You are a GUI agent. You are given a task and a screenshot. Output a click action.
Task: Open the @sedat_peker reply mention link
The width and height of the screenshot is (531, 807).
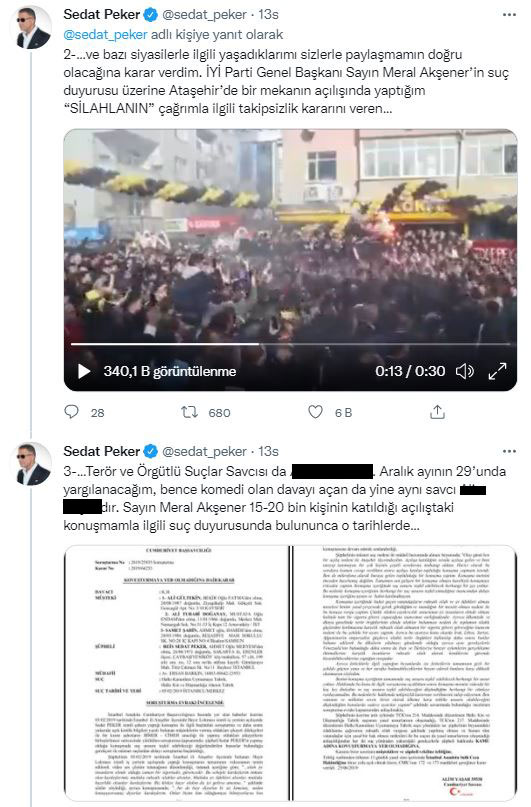tap(105, 34)
